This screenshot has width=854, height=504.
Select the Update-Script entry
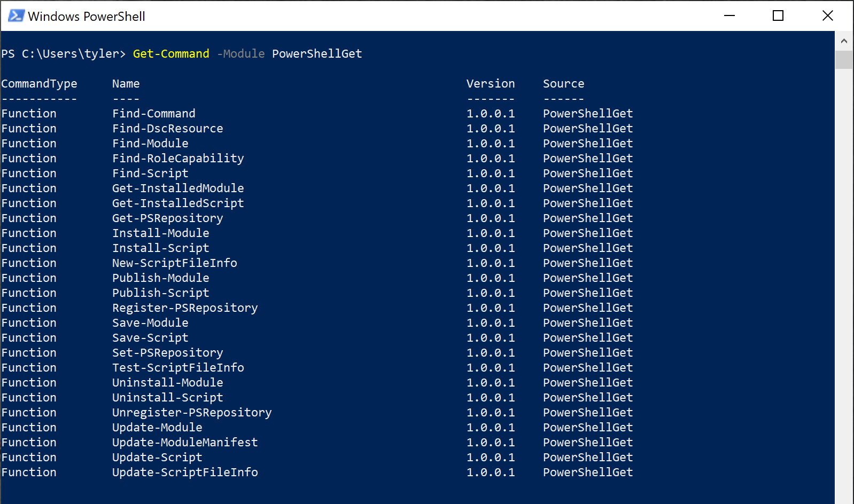tap(157, 458)
